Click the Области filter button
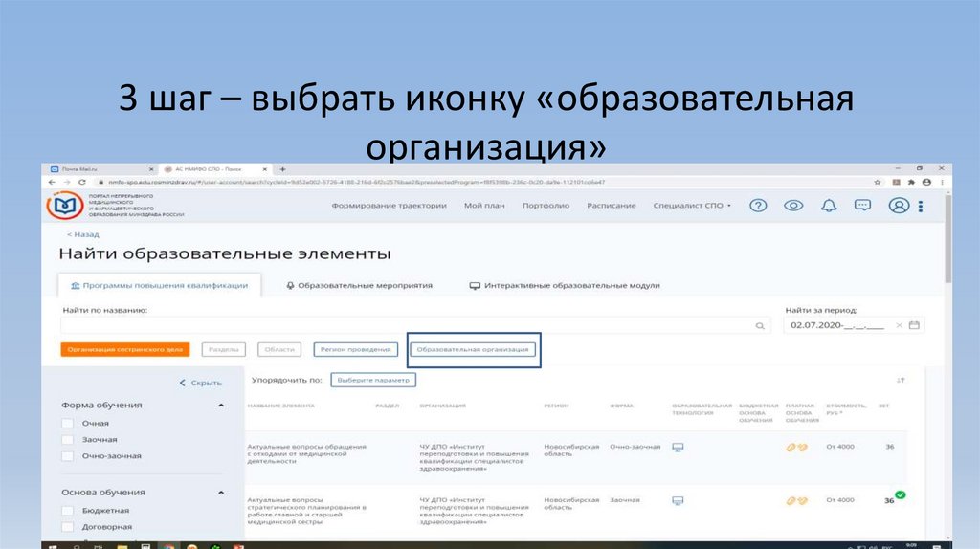 279,350
